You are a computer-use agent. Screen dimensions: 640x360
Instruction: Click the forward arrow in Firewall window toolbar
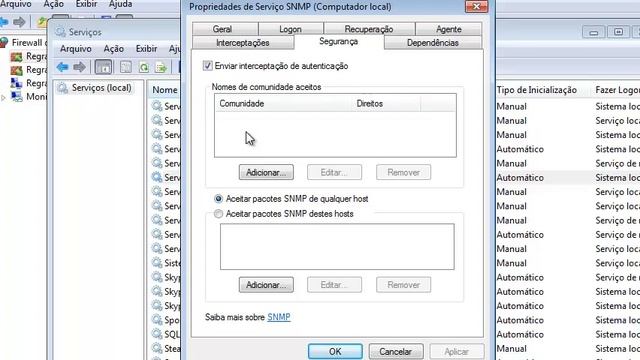tap(19, 22)
